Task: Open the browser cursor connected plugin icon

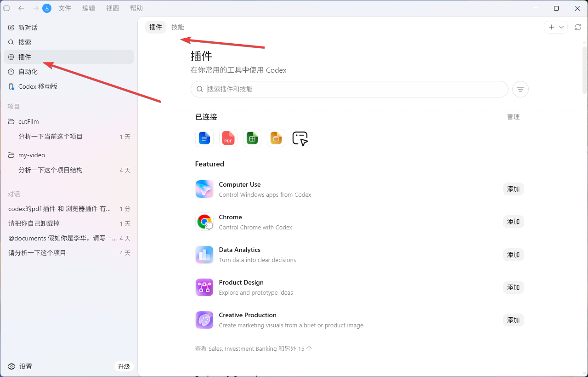Action: click(300, 138)
